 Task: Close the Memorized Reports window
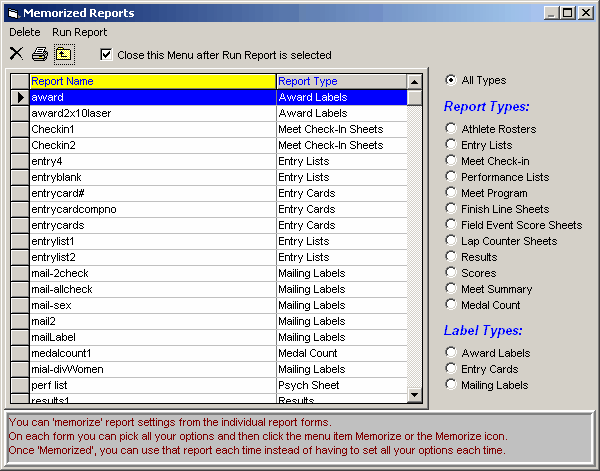click(x=586, y=13)
